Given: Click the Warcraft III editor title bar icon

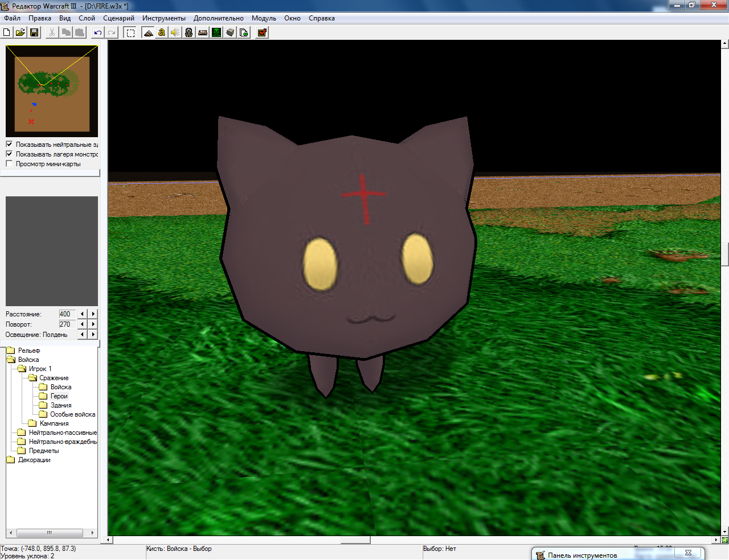Looking at the screenshot, I should coord(6,6).
